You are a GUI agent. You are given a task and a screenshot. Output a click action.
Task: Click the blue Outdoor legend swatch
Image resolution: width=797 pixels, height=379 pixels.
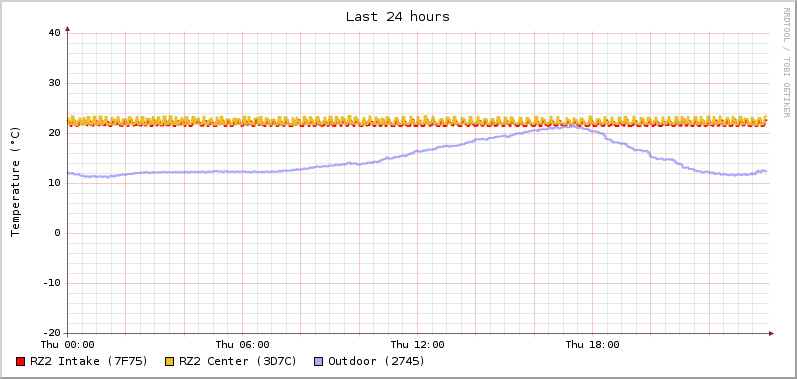(x=319, y=362)
